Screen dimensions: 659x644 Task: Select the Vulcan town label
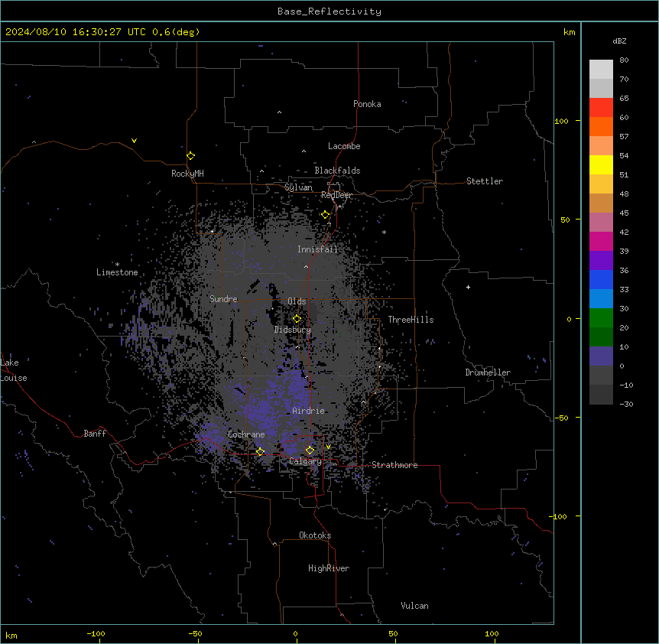click(x=415, y=606)
